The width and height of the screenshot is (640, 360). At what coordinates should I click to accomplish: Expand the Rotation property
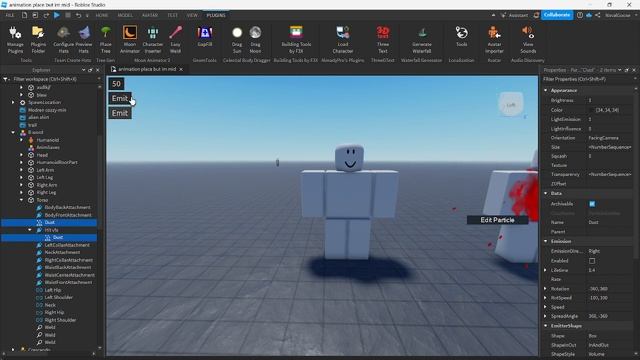(x=546, y=289)
